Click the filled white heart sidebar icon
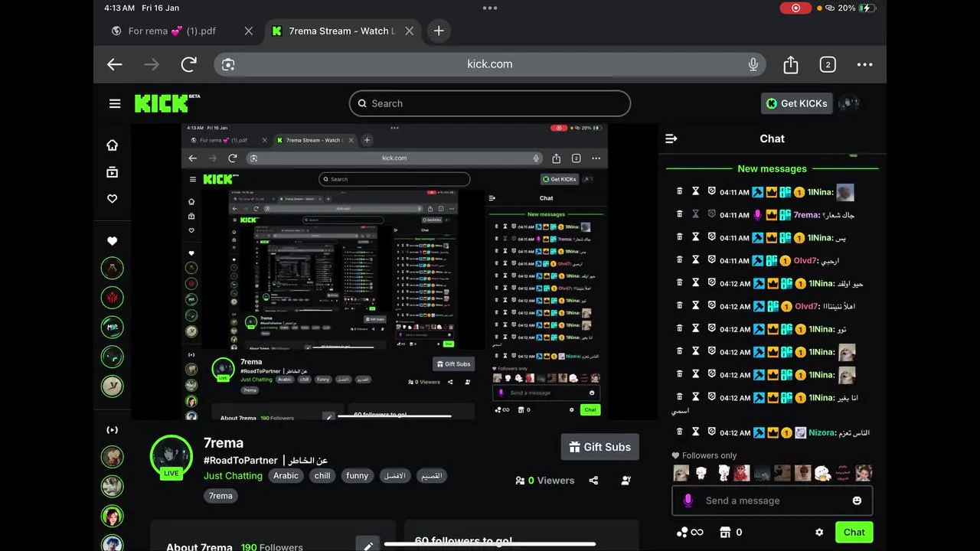The image size is (980, 551). [x=113, y=241]
